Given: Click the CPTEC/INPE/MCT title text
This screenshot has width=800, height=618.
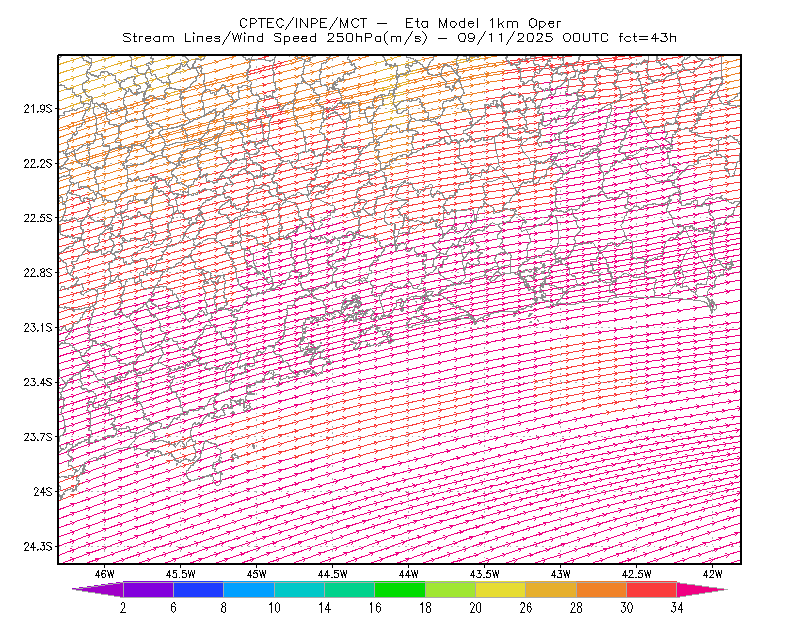Looking at the screenshot, I should pos(303,23).
